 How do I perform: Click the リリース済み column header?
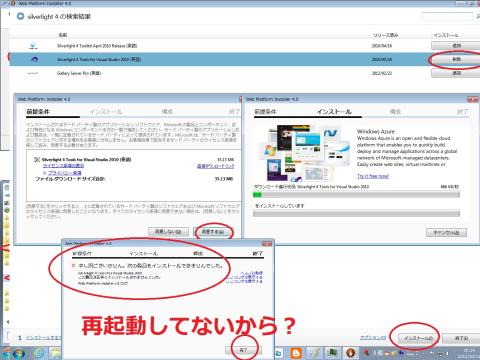tap(385, 35)
